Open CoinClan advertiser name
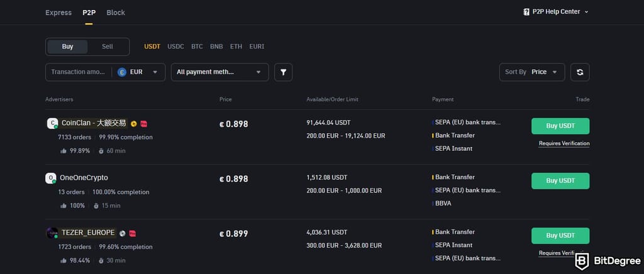 [x=94, y=123]
